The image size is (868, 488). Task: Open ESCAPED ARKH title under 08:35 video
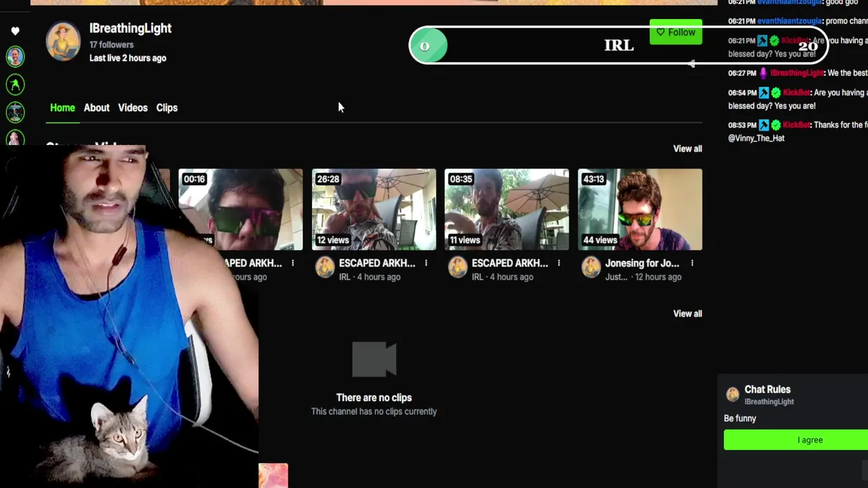(x=510, y=263)
